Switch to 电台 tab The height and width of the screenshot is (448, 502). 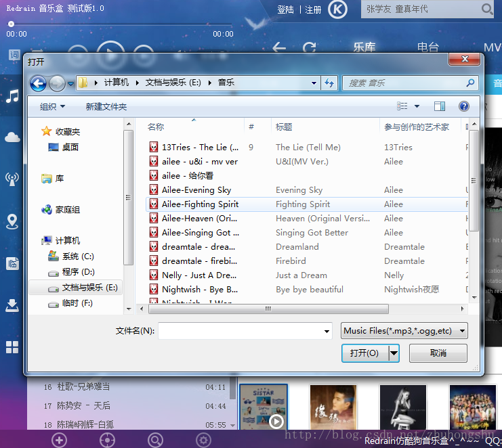point(427,47)
